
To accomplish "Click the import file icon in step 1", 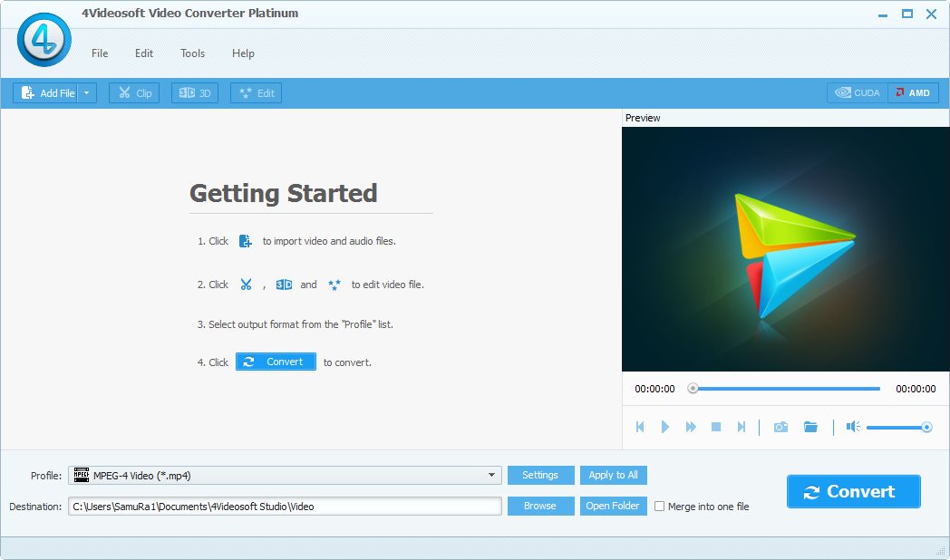I will (x=246, y=241).
